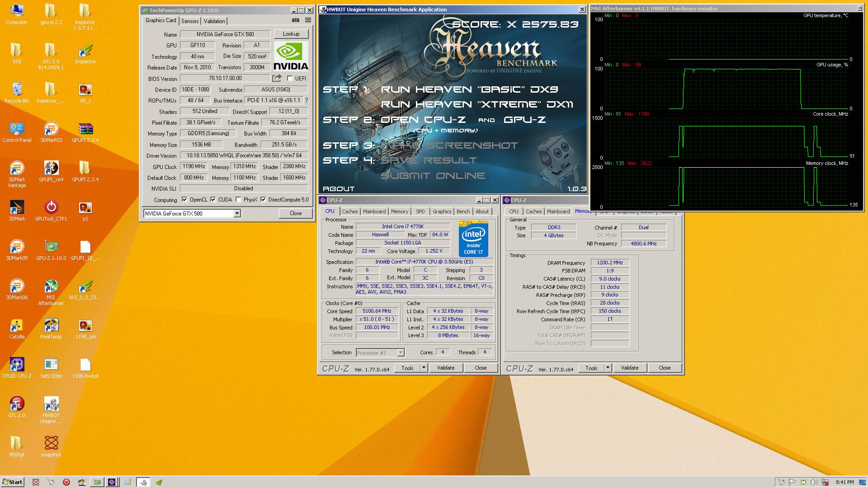Click ABOUT in the Heaven Benchmark window
This screenshot has height=488, width=868.
(339, 189)
